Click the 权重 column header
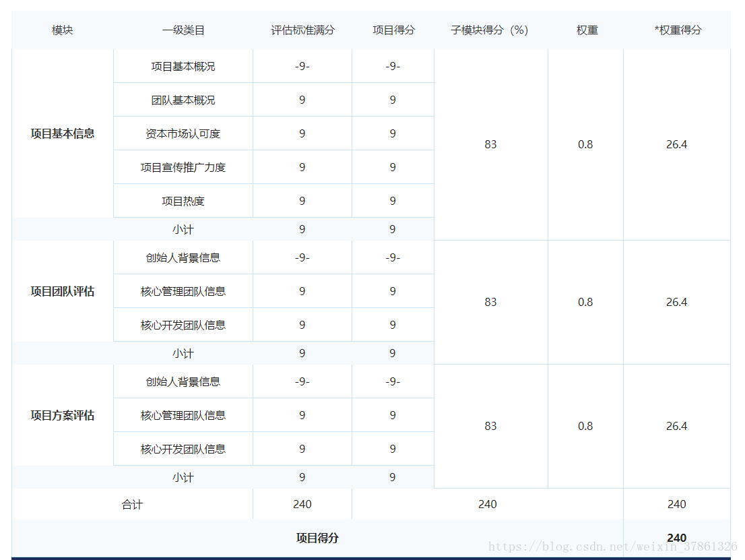This screenshot has height=560, width=745. click(587, 30)
